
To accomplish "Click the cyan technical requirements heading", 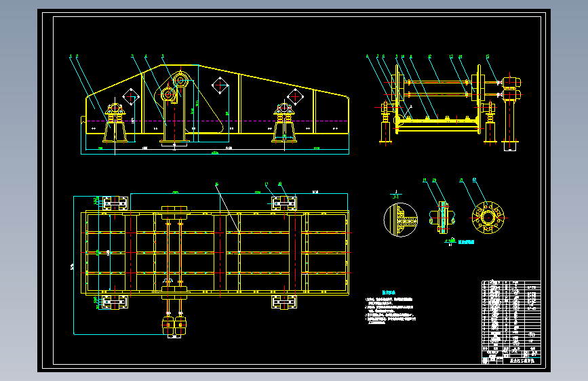I will (x=389, y=292).
